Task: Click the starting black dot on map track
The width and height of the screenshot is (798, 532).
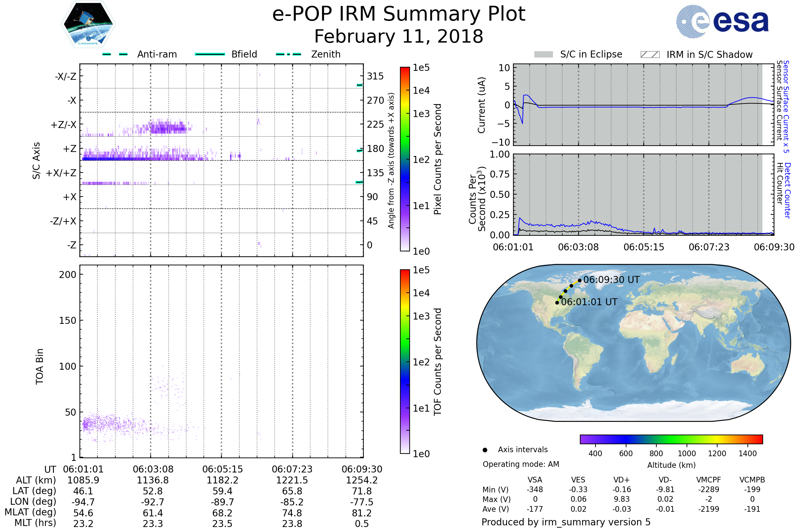Action: (557, 303)
